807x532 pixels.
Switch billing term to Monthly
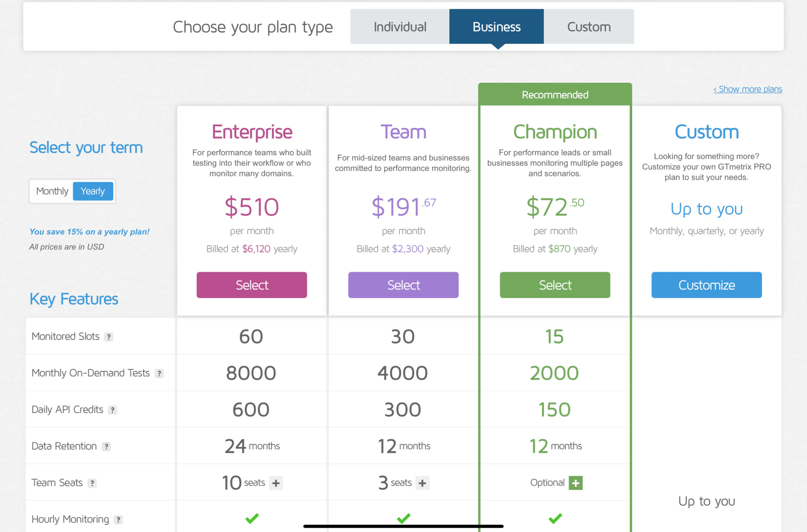click(x=52, y=191)
